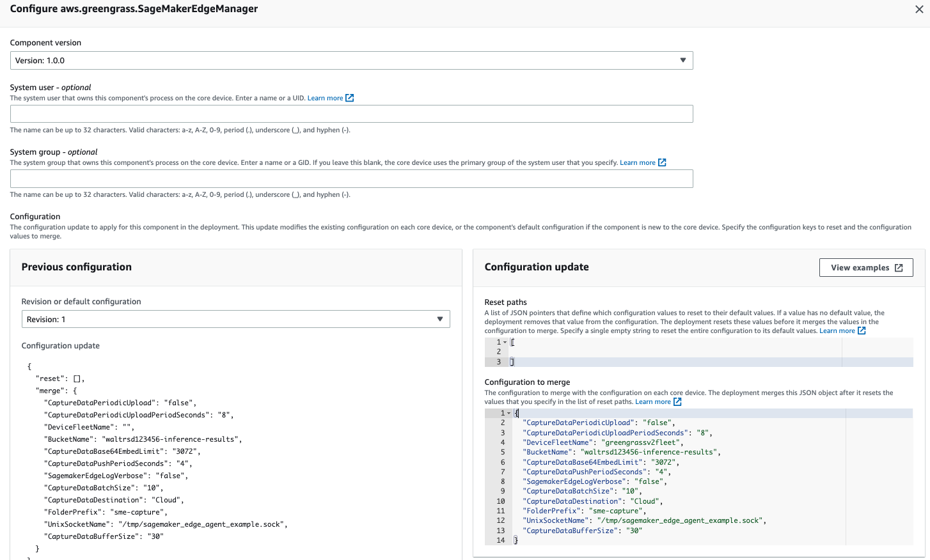Image resolution: width=930 pixels, height=560 pixels.
Task: Click "reset": [] line in Previous configuration
Action: point(60,378)
